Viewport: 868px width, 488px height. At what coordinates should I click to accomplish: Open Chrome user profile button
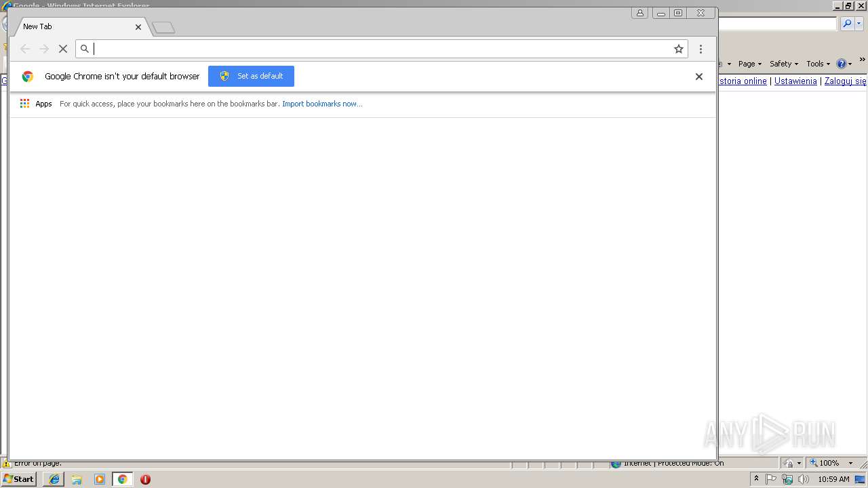pyautogui.click(x=639, y=13)
